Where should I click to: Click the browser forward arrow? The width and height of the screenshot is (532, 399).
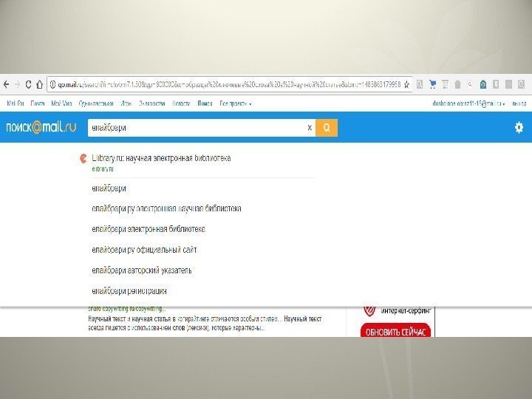17,84
